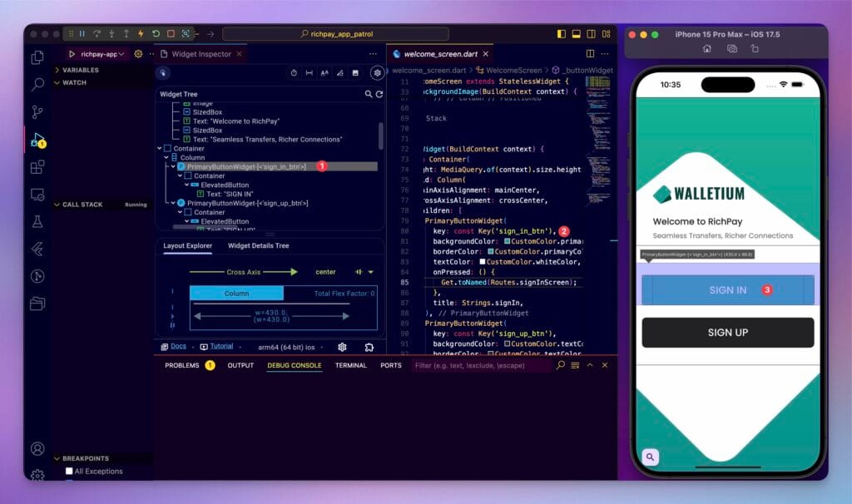Click the green Restart debug icon

pyautogui.click(x=156, y=33)
